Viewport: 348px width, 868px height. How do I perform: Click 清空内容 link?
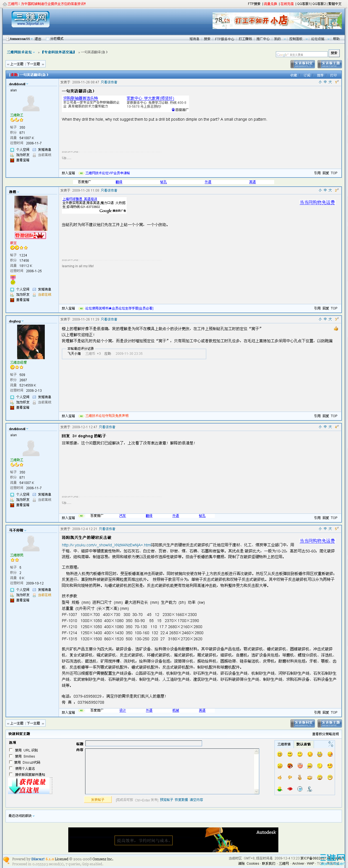tap(196, 800)
